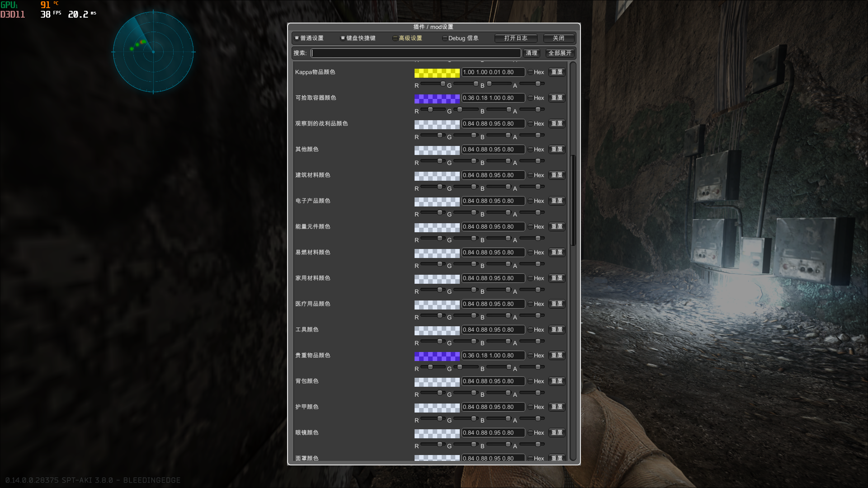Click the yellow Kappa物品颜色 swatch
This screenshot has height=488, width=868.
(437, 72)
